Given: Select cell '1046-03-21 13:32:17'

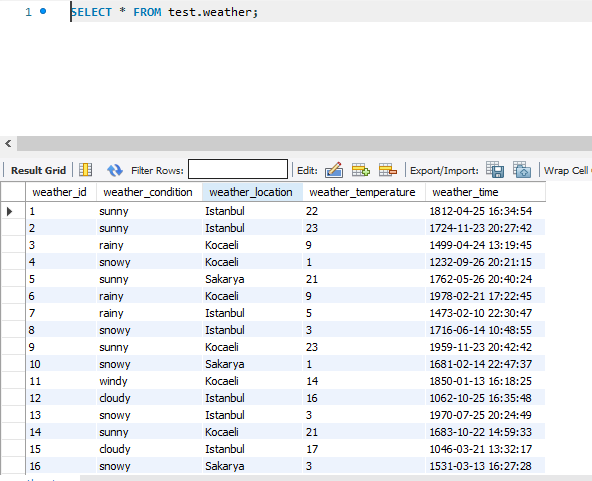Looking at the screenshot, I should coord(486,449).
